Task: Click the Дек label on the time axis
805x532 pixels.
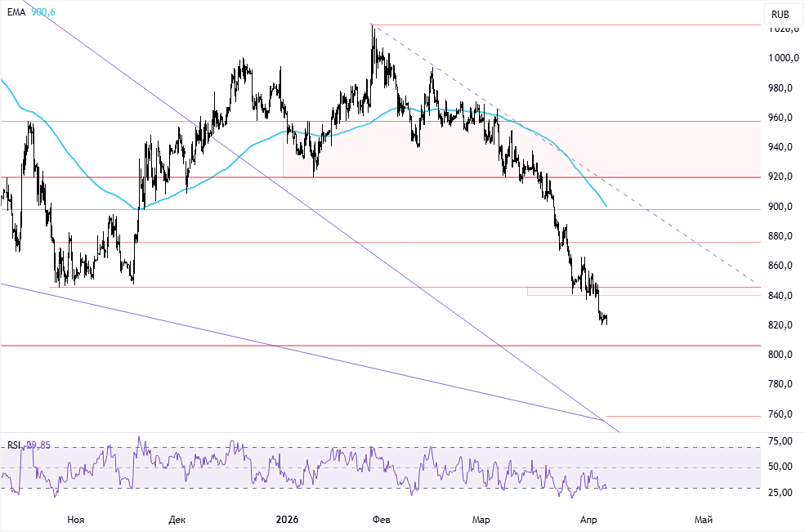Action: [177, 518]
